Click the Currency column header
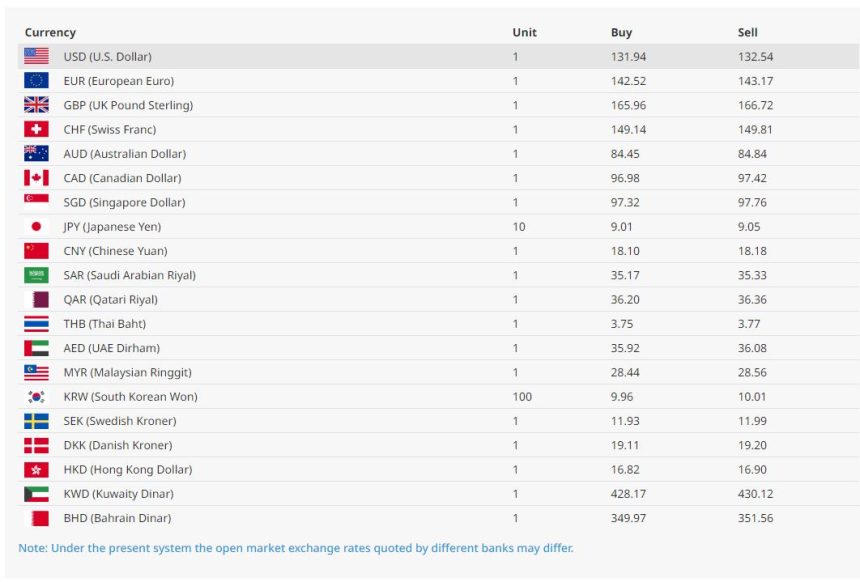 (50, 33)
